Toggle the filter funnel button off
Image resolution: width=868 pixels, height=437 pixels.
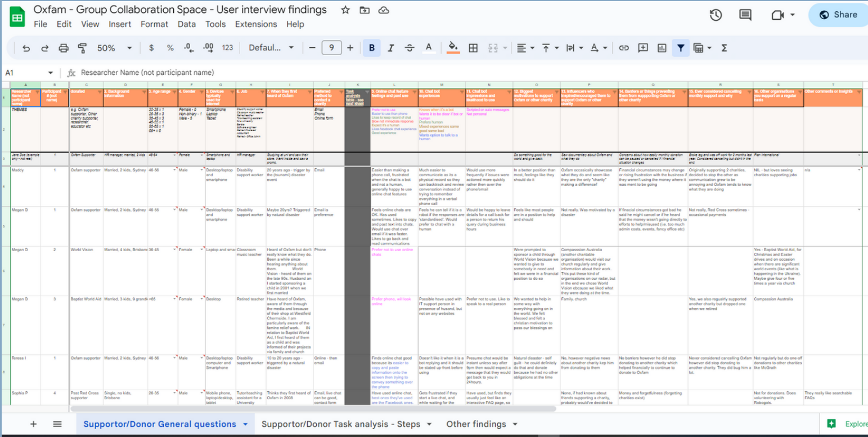click(x=681, y=48)
